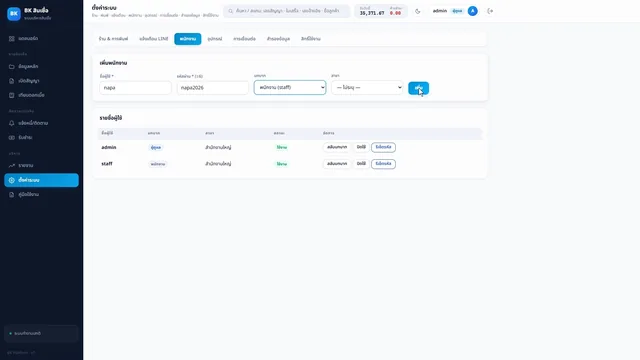Click the role badge beside admin in header
The image size is (640, 360).
point(457,11)
